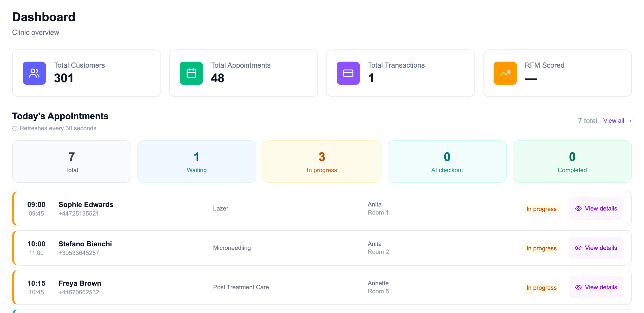Select the Waiting status card
The width and height of the screenshot is (644, 313).
pyautogui.click(x=197, y=162)
